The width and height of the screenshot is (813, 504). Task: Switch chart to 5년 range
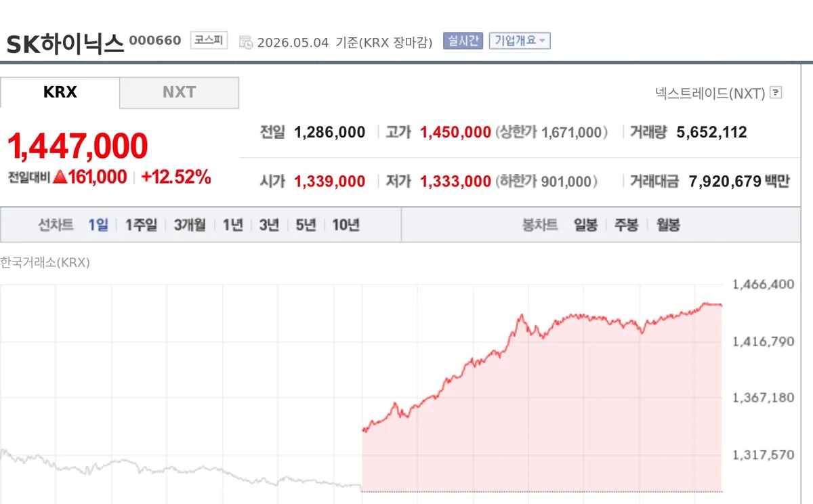point(306,225)
